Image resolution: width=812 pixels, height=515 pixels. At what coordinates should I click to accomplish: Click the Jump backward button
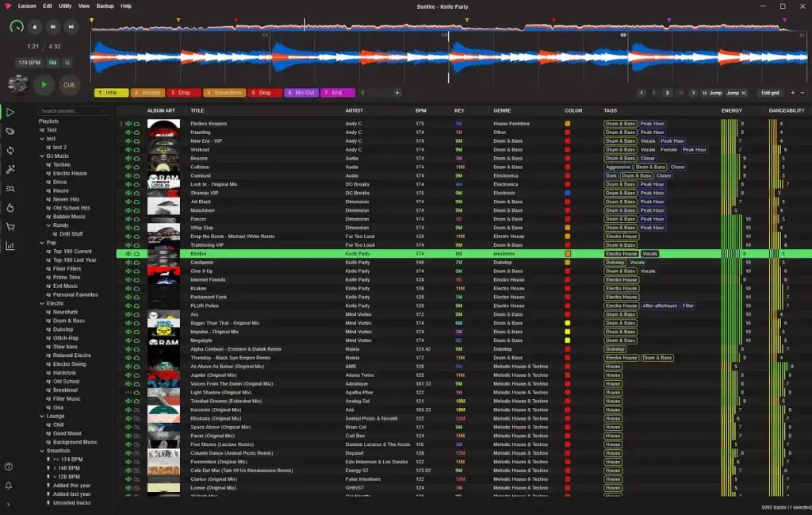click(x=712, y=93)
